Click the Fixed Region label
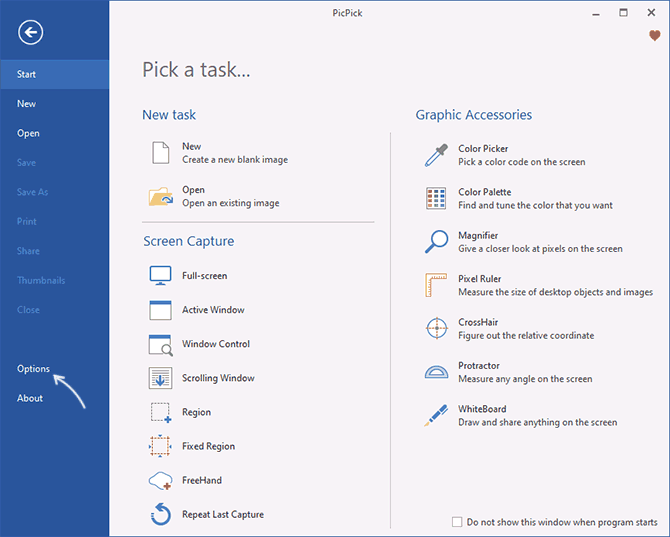This screenshot has width=670, height=537. click(x=209, y=446)
